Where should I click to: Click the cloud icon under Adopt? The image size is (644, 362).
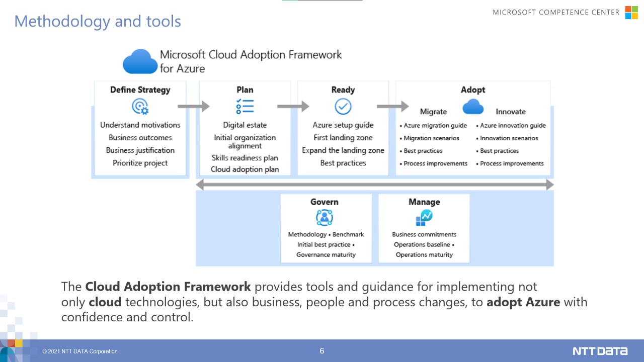pyautogui.click(x=472, y=107)
